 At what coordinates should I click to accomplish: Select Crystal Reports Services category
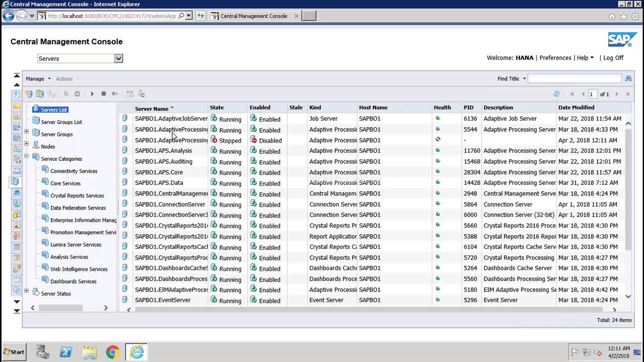tap(77, 196)
